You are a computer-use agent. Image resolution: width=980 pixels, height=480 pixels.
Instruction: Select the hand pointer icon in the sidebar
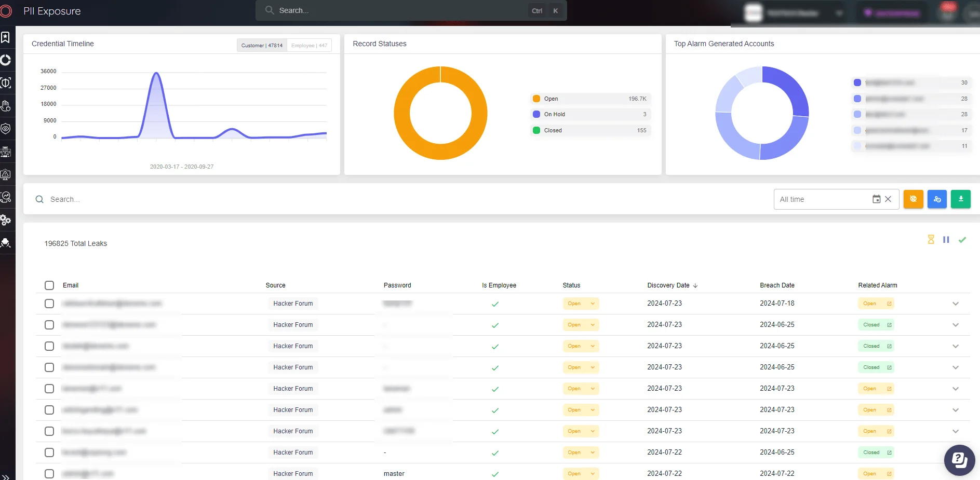coord(6,106)
